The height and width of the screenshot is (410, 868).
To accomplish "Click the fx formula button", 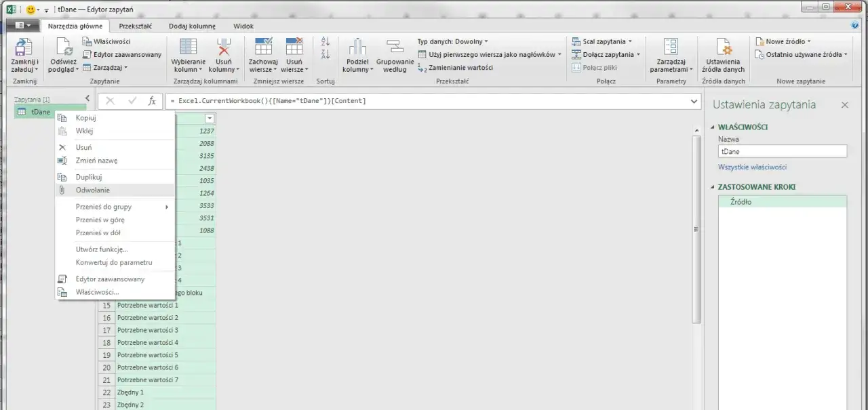I will 152,101.
